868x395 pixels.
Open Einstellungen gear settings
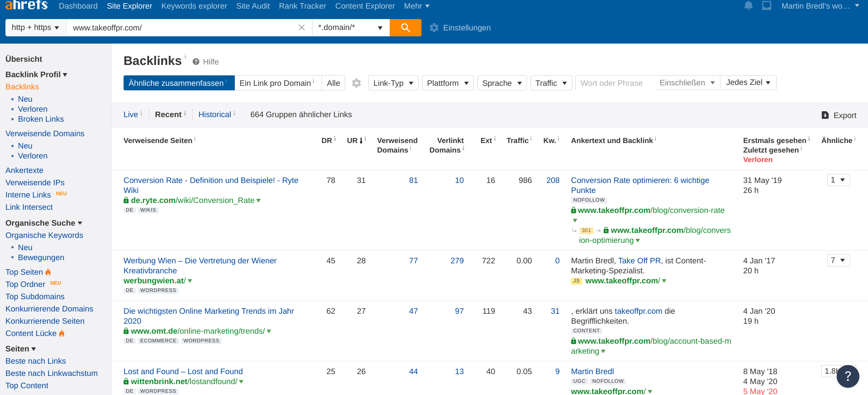pos(434,28)
